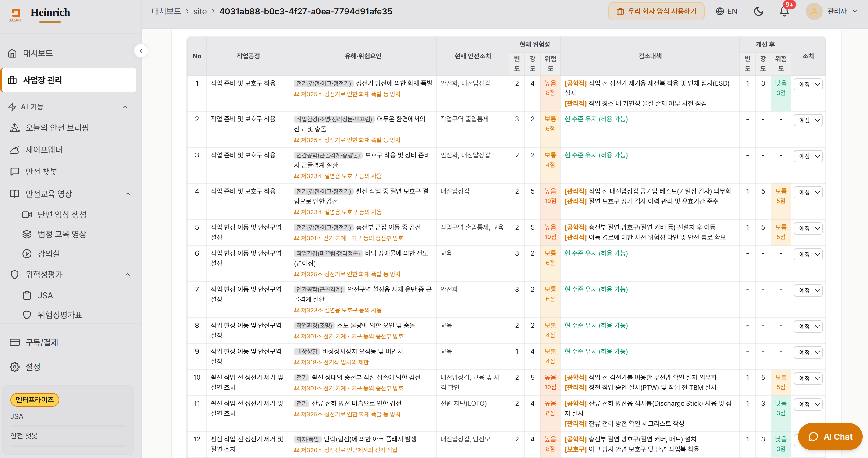Screen dimensions: 868x458
Task: Open 조치 dropdown for row 9
Action: [x=808, y=352]
